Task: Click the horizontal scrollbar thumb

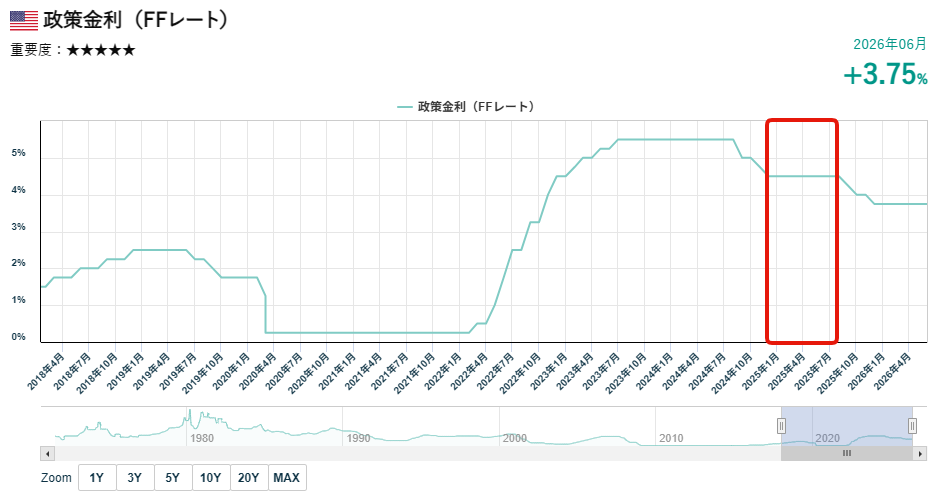Action: coord(847,453)
